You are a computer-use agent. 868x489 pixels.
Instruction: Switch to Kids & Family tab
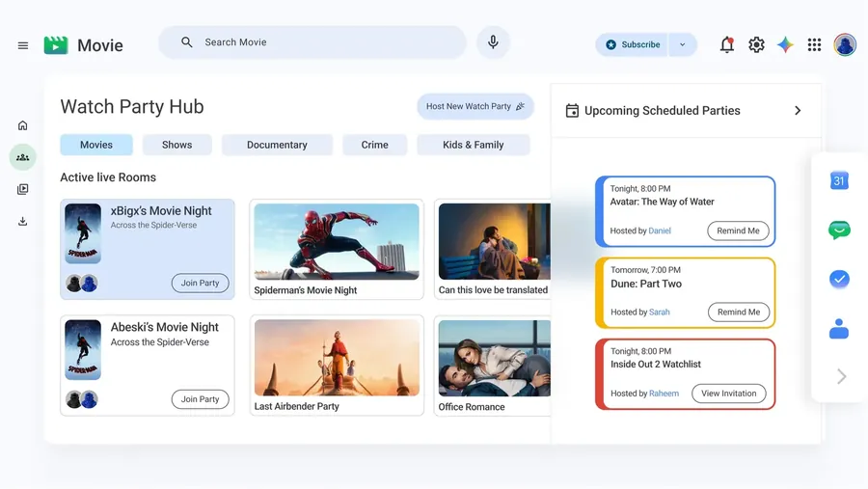(x=474, y=145)
